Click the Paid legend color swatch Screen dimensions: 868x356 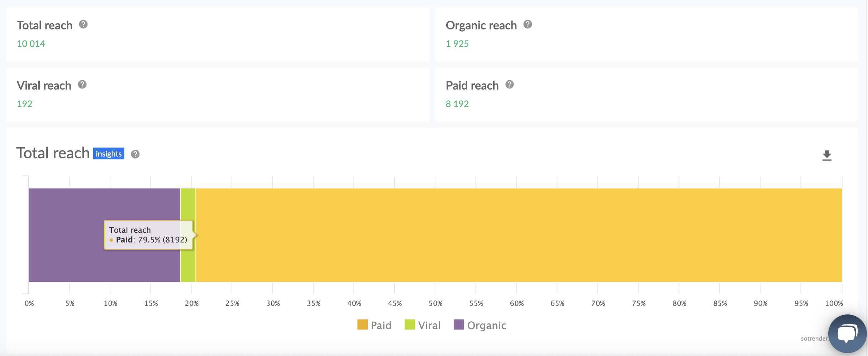pyautogui.click(x=362, y=324)
